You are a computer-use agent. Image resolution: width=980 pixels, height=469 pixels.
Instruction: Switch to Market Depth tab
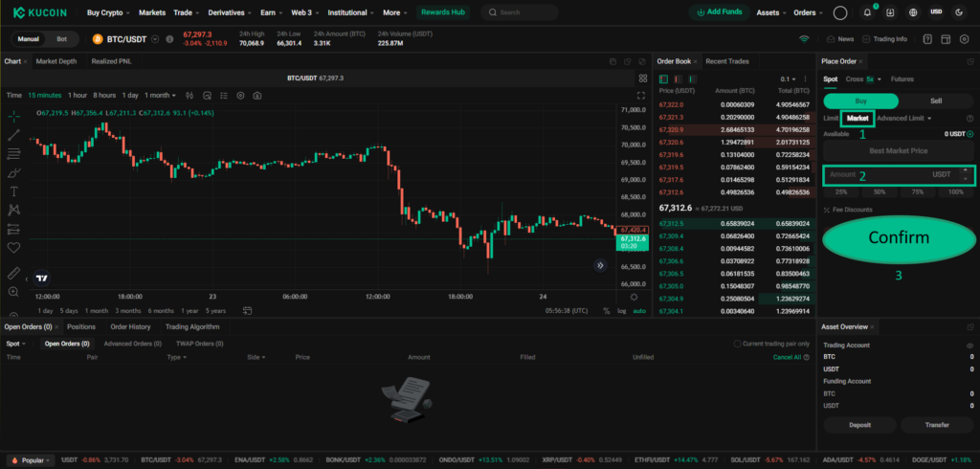coord(56,61)
